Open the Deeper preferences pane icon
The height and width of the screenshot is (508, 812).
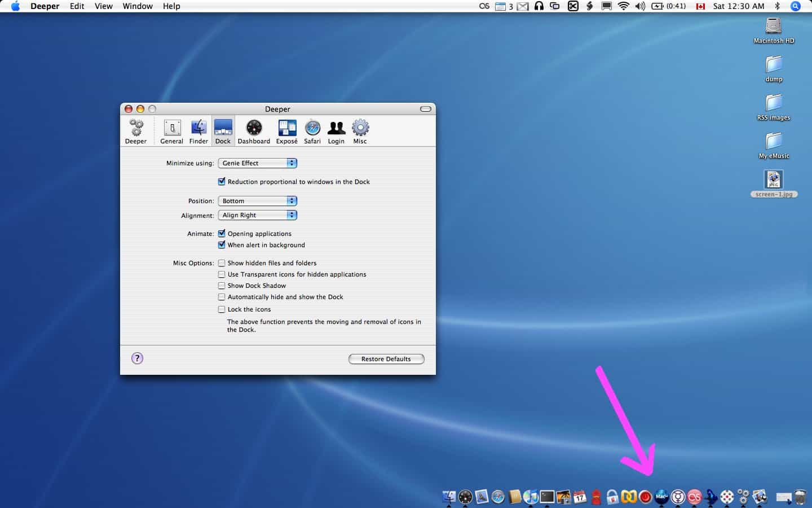point(136,130)
